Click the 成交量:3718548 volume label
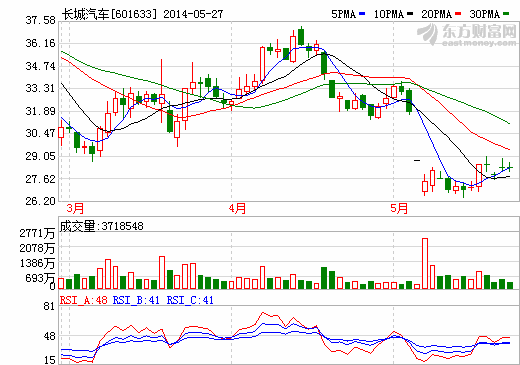520x365 pixels. point(102,226)
